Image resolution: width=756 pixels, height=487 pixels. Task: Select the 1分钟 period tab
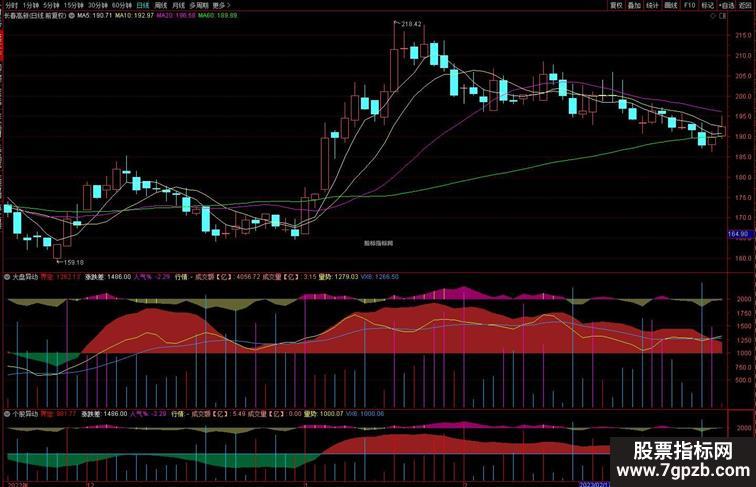30,5
